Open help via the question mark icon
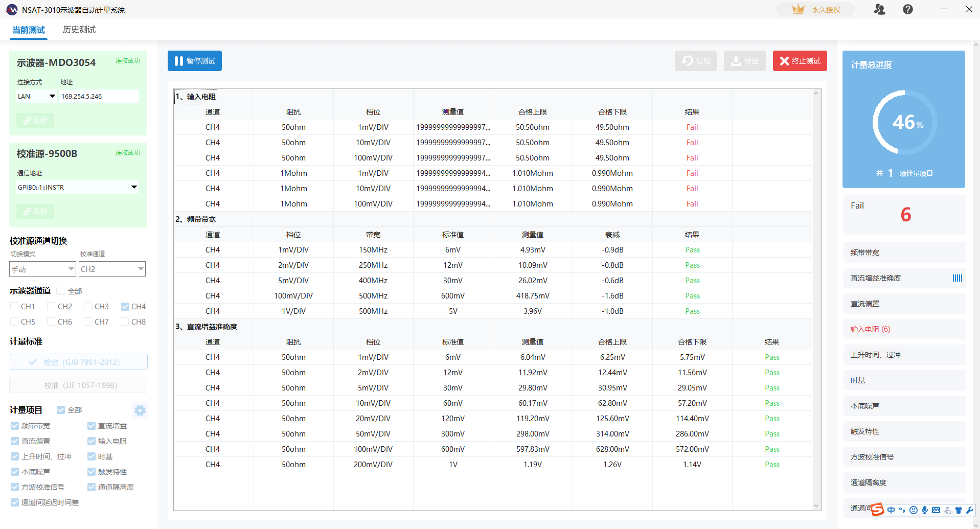The height and width of the screenshot is (529, 980). pos(907,9)
